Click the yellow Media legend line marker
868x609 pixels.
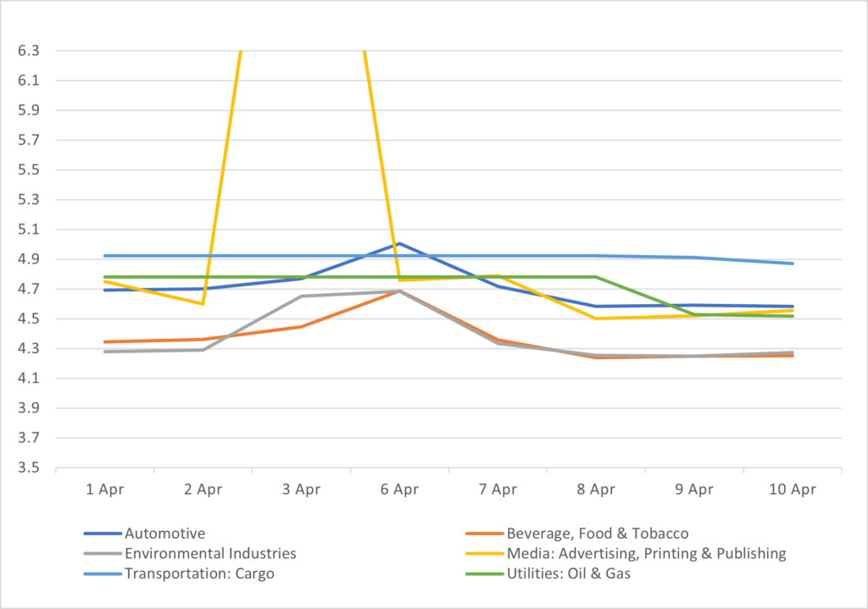[x=484, y=554]
